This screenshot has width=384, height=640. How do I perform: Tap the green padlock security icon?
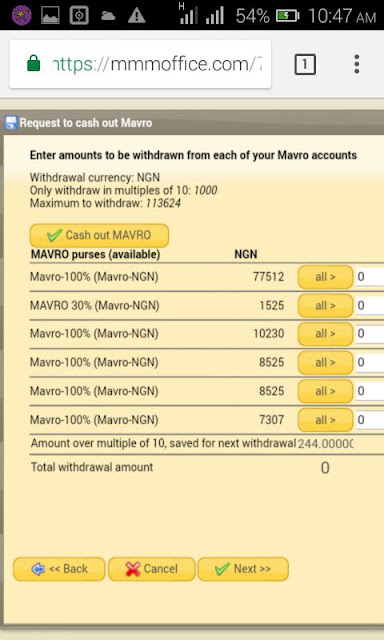(x=33, y=64)
